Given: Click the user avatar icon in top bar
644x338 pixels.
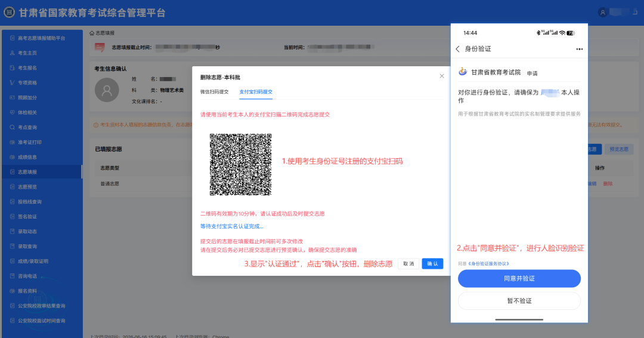Looking at the screenshot, I should coord(602,13).
